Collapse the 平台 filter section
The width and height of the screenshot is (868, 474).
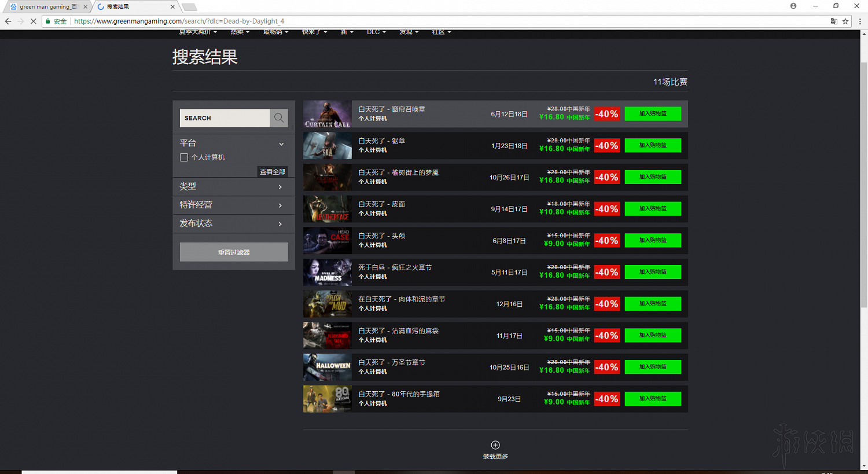pos(281,144)
